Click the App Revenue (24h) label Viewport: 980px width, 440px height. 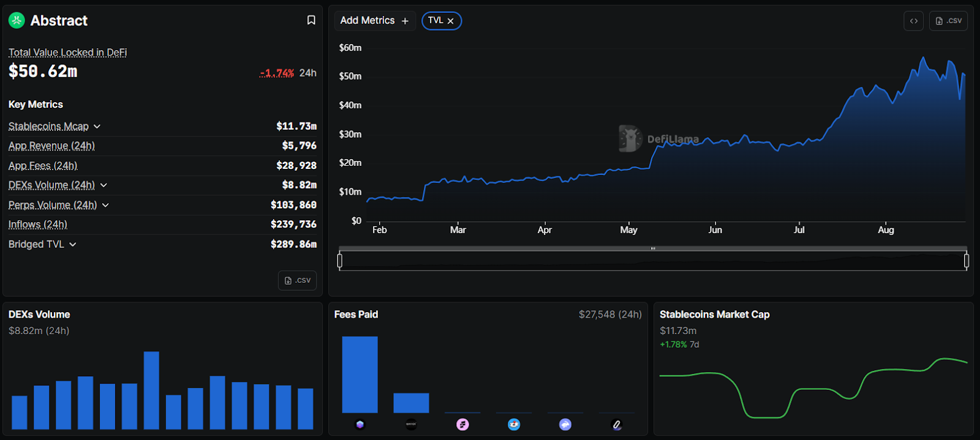[x=51, y=146]
